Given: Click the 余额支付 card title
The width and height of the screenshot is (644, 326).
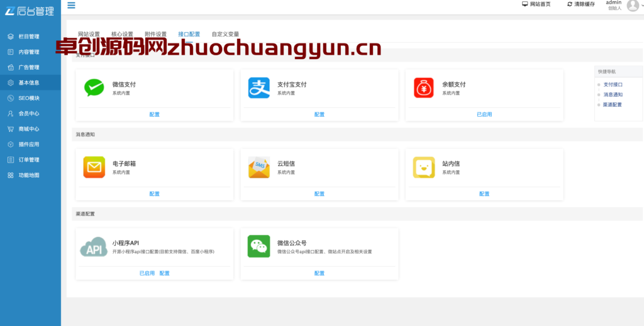Looking at the screenshot, I should pos(454,85).
